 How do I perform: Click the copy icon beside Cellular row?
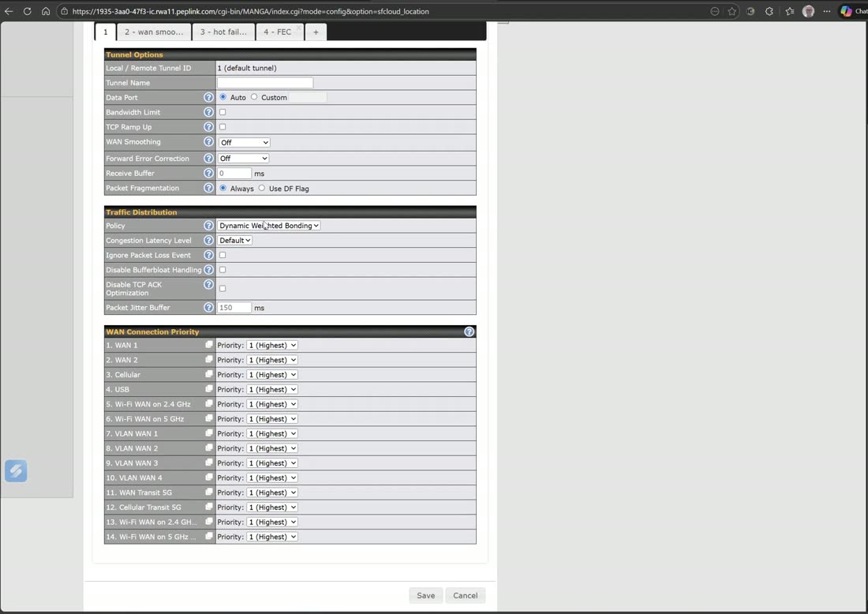pyautogui.click(x=208, y=374)
